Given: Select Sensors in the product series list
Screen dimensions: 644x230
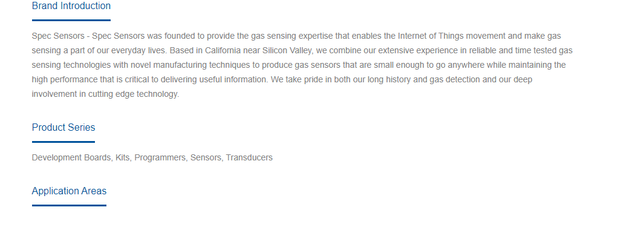Looking at the screenshot, I should (206, 157).
